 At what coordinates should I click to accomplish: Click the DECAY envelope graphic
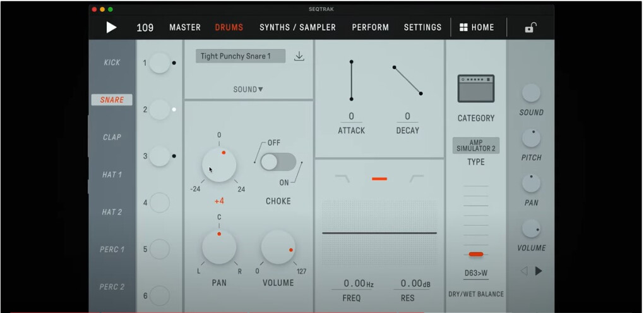(407, 80)
